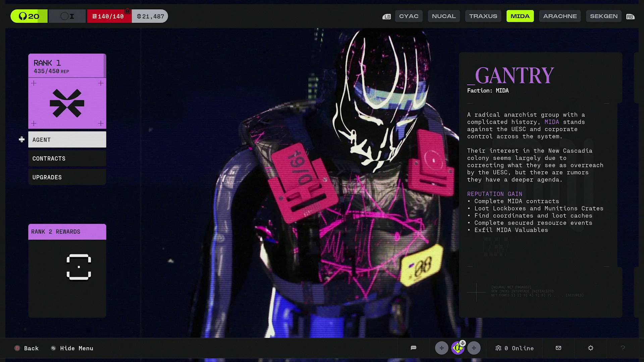The height and width of the screenshot is (362, 644).
Task: Click the Back button
Action: (27, 348)
